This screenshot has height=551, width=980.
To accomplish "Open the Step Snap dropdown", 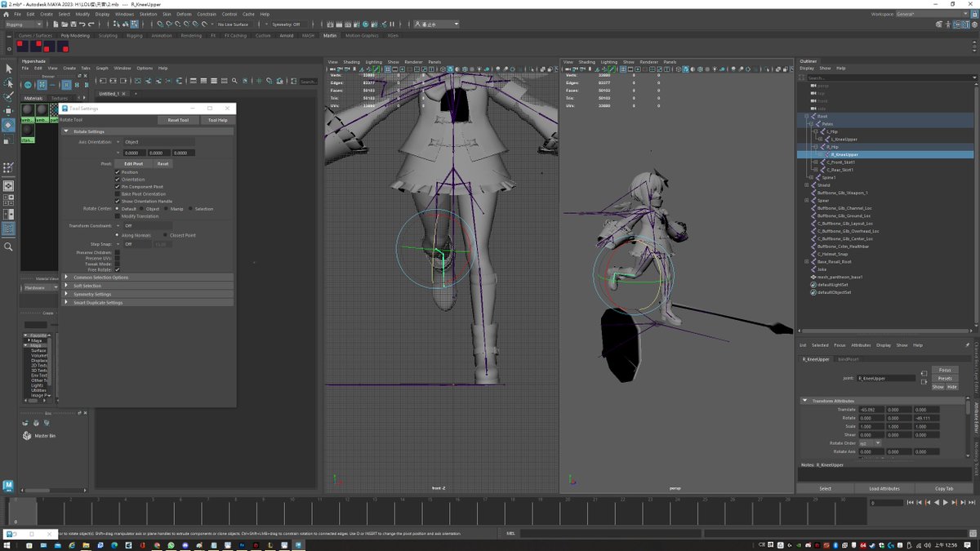I will point(118,244).
